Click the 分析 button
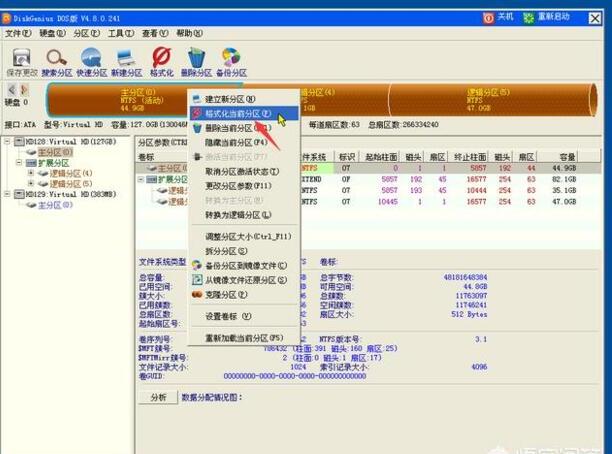 pyautogui.click(x=158, y=397)
